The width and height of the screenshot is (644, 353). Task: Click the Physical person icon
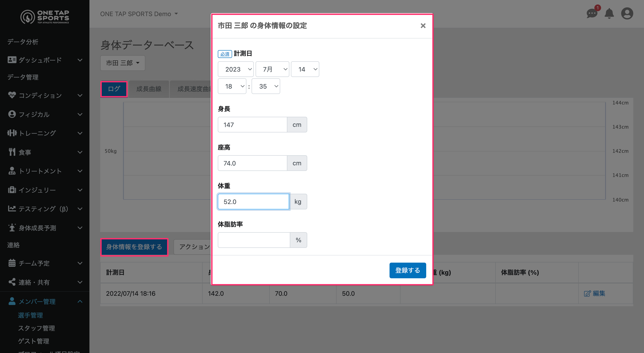[12, 114]
